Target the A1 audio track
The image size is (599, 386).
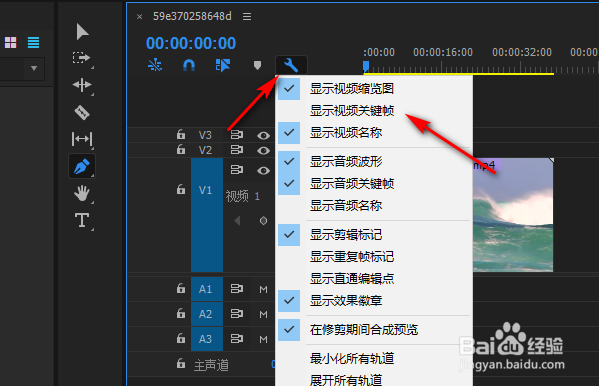pos(207,289)
